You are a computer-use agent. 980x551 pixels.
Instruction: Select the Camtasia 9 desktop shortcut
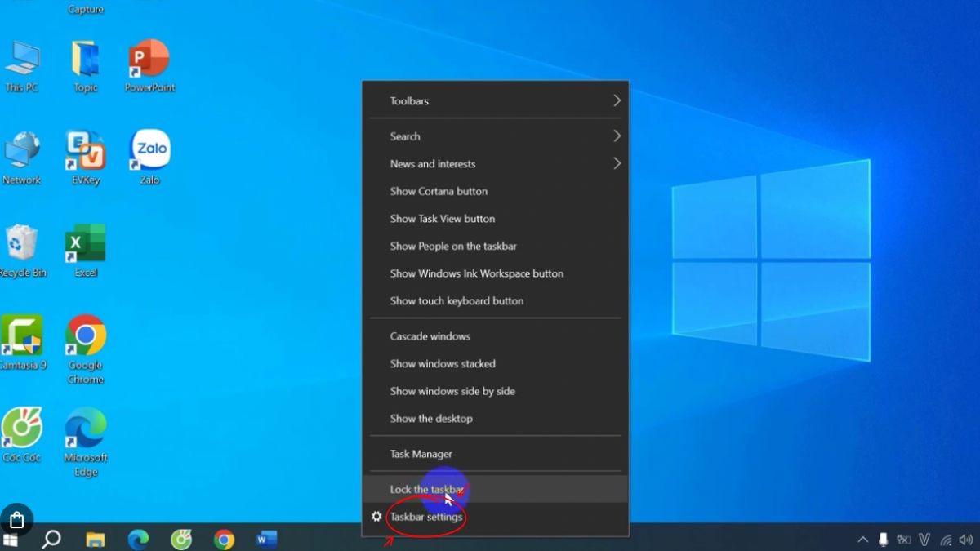pyautogui.click(x=22, y=343)
